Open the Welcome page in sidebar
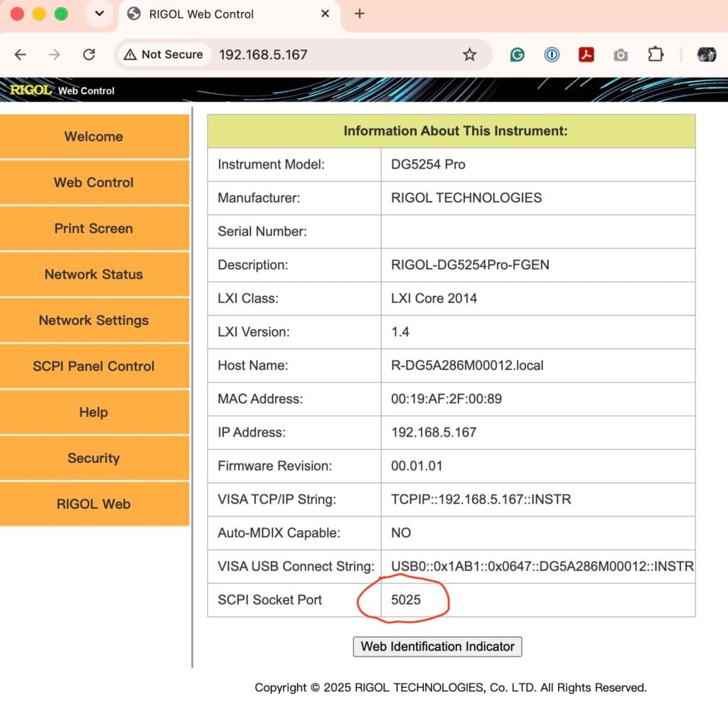 (95, 137)
